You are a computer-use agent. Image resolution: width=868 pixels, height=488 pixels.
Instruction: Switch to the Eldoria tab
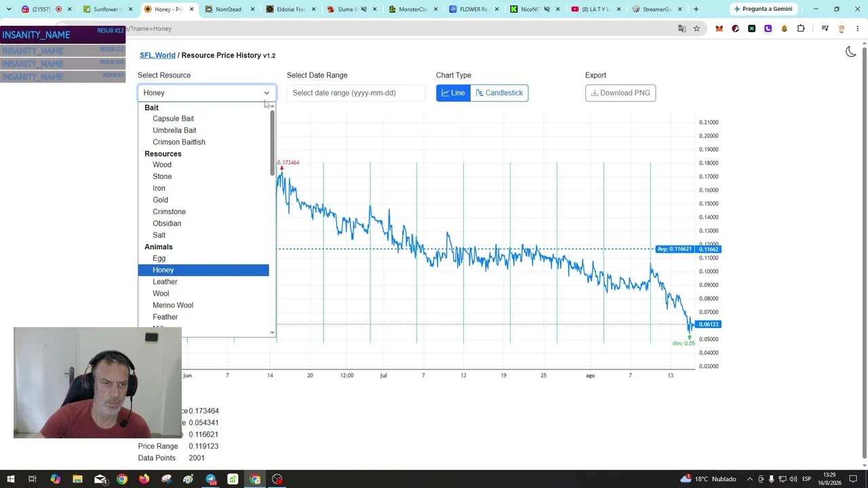[290, 9]
